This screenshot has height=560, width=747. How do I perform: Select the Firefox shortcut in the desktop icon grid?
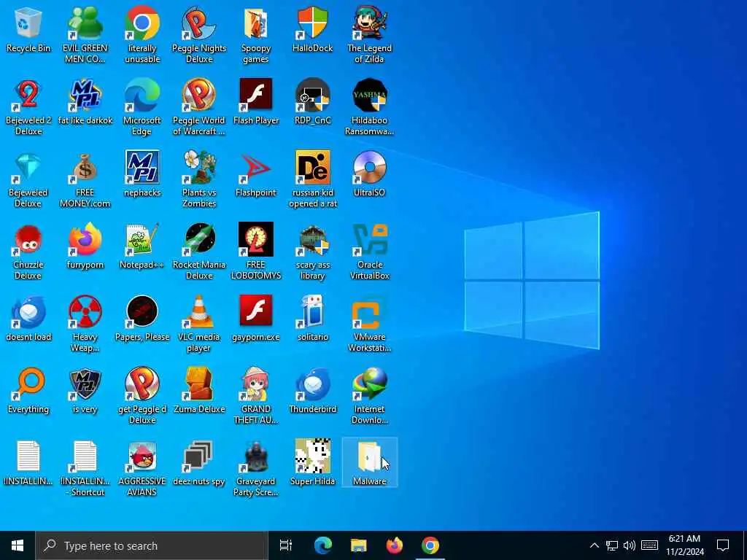point(85,247)
